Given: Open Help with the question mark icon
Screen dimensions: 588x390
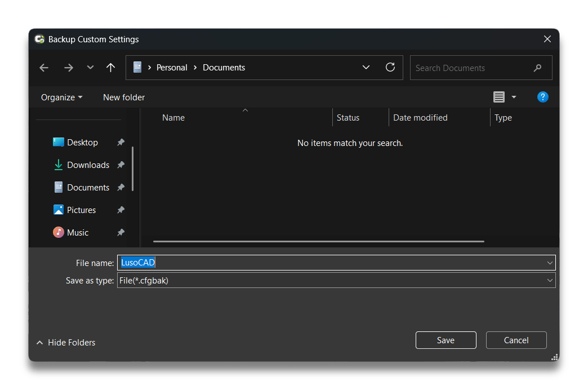Looking at the screenshot, I should point(542,97).
